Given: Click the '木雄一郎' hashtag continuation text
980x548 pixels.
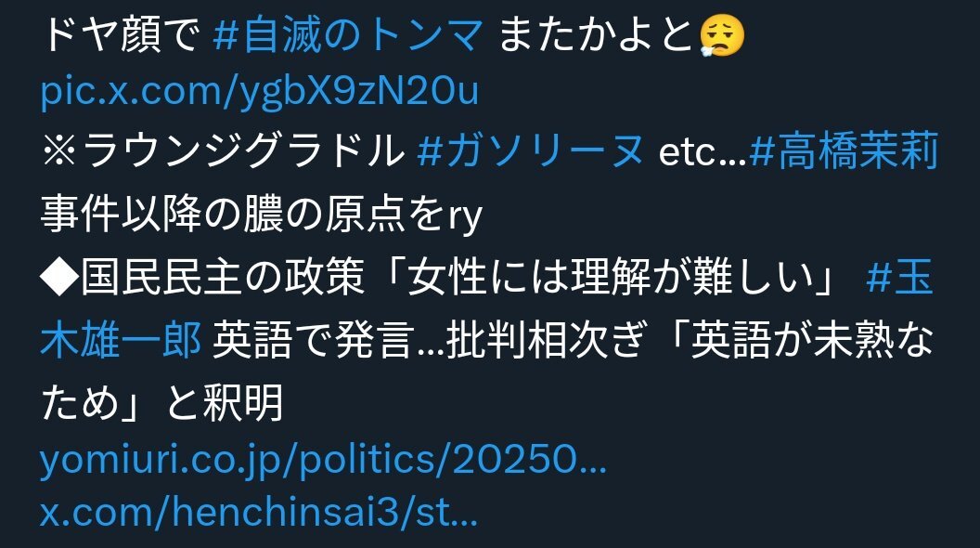Looking at the screenshot, I should [x=121, y=340].
